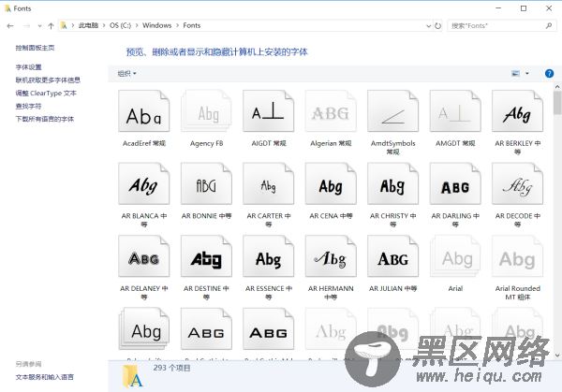Navigate to Windows in address bar
The width and height of the screenshot is (562, 392).
coord(157,25)
